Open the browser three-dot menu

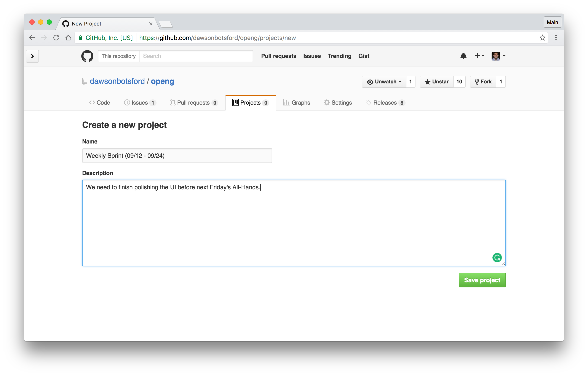point(556,38)
